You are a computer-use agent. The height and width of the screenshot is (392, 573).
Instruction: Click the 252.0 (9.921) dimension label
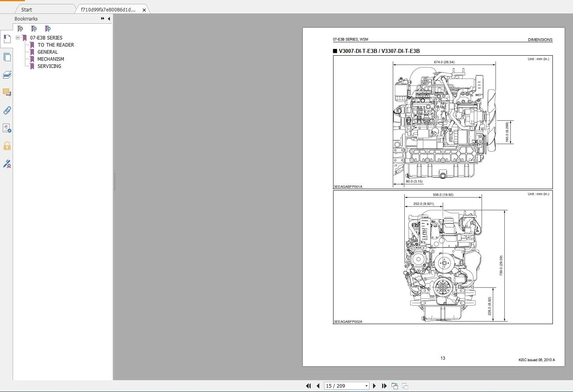(x=424, y=204)
